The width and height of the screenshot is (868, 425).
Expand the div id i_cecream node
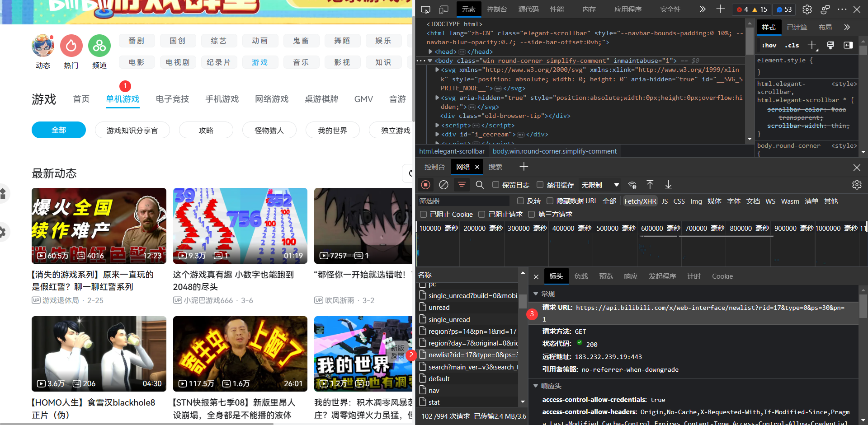tap(438, 134)
